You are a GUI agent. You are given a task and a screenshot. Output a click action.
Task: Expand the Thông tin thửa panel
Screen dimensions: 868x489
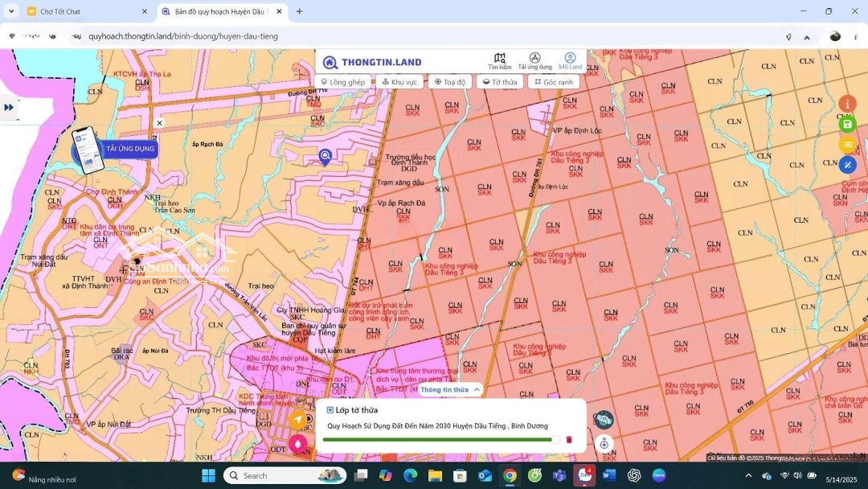(450, 389)
